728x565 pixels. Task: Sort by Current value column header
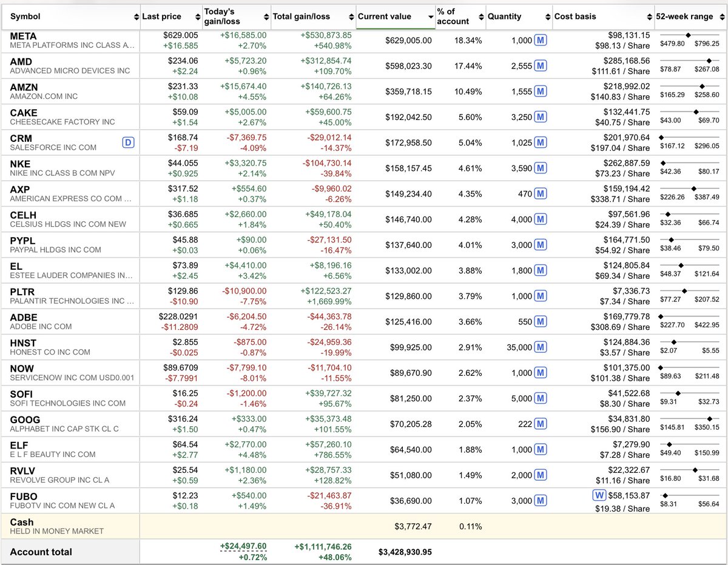395,17
